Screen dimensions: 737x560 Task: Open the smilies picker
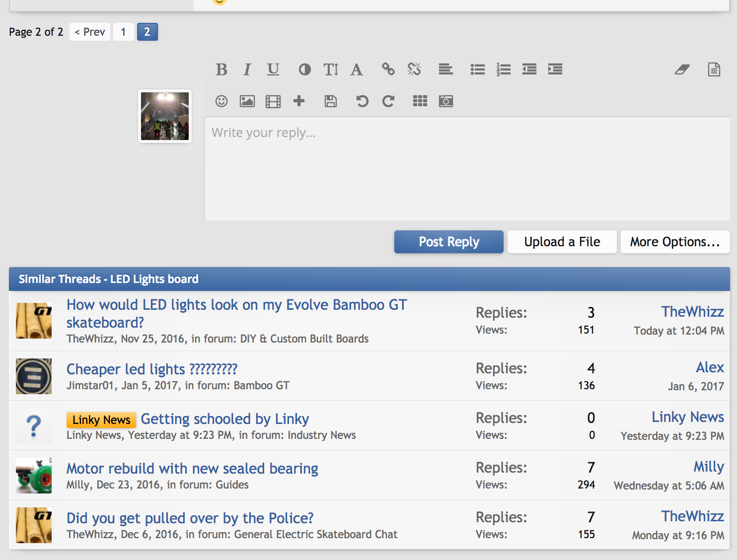pyautogui.click(x=221, y=101)
